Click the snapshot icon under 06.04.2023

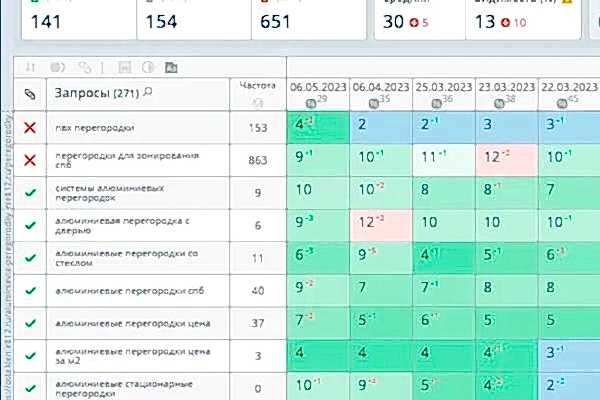tap(373, 103)
